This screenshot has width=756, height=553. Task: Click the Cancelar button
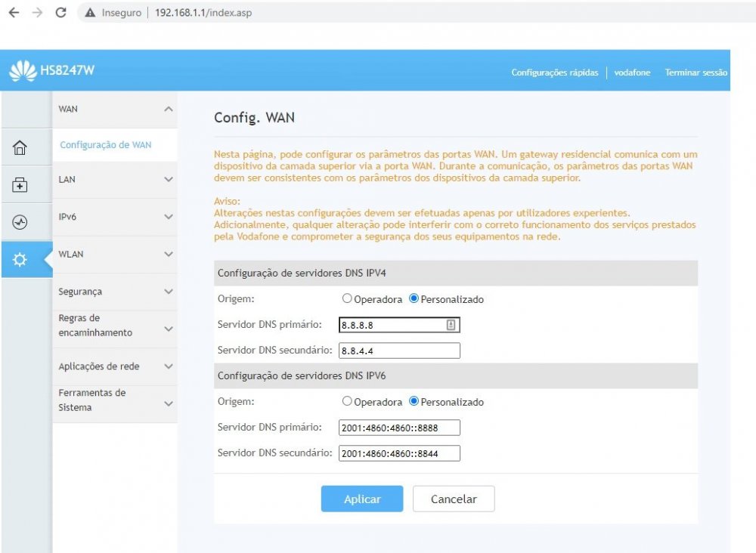coord(454,499)
